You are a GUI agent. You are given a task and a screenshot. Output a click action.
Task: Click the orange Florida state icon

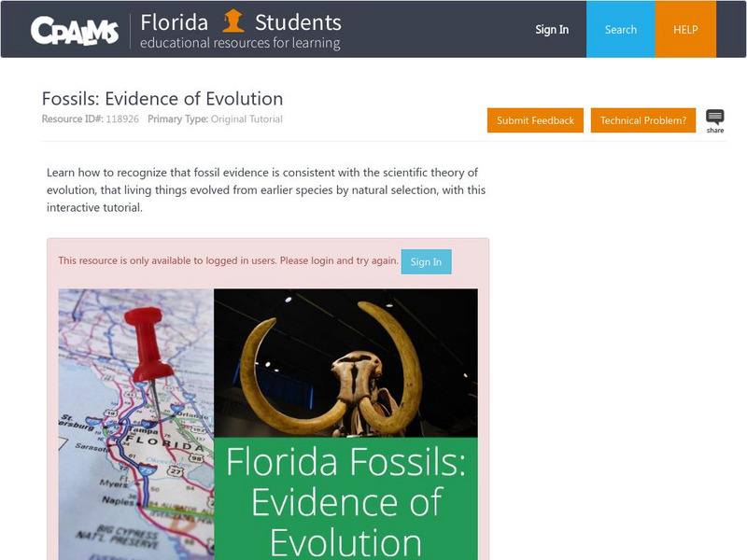coord(233,21)
